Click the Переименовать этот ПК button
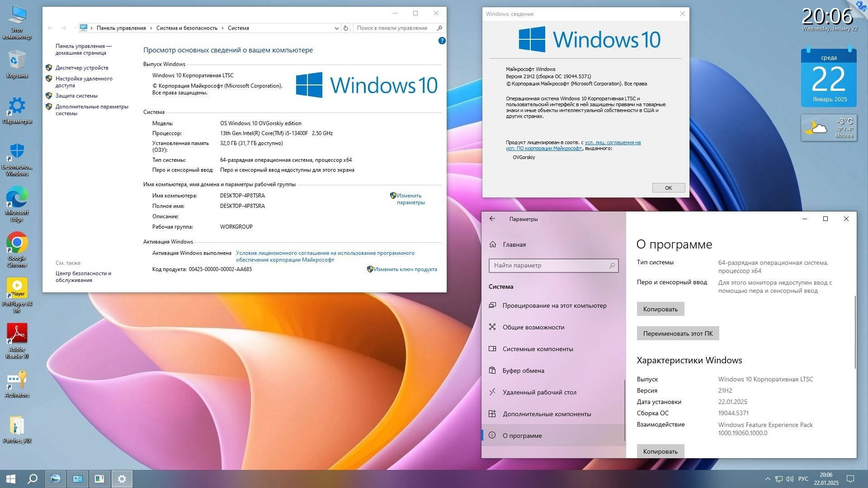868x488 pixels. click(x=677, y=333)
